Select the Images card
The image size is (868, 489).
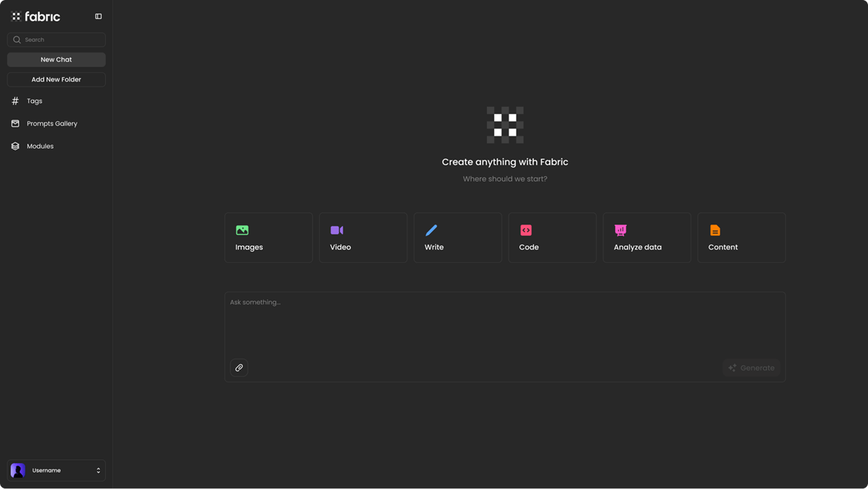[x=269, y=237]
